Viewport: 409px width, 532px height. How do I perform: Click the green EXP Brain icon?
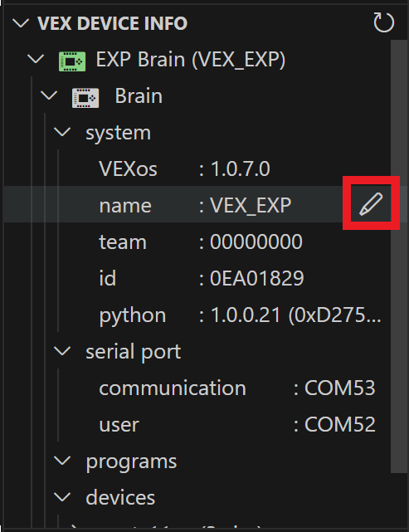click(x=72, y=61)
